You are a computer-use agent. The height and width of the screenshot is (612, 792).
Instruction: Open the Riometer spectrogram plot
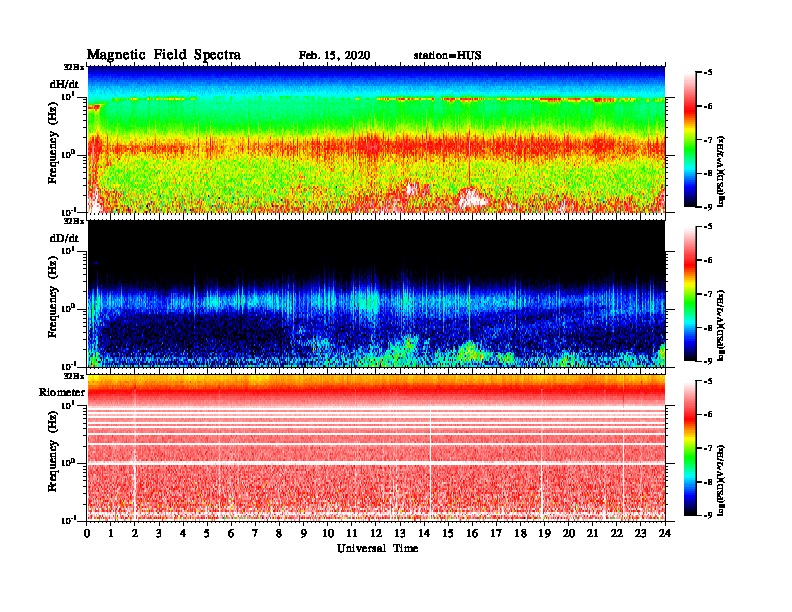376,447
